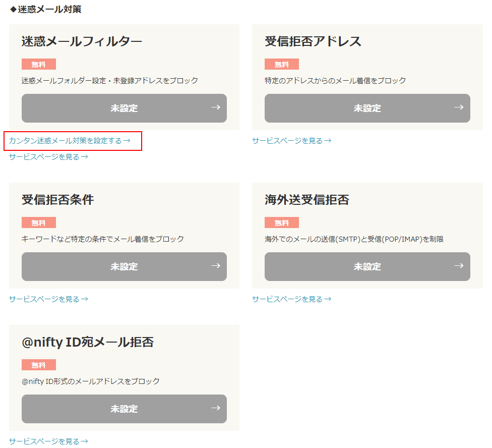Click arrow icon on 海外送受信拒否 未設定 button
The height and width of the screenshot is (448, 492).
click(x=459, y=266)
